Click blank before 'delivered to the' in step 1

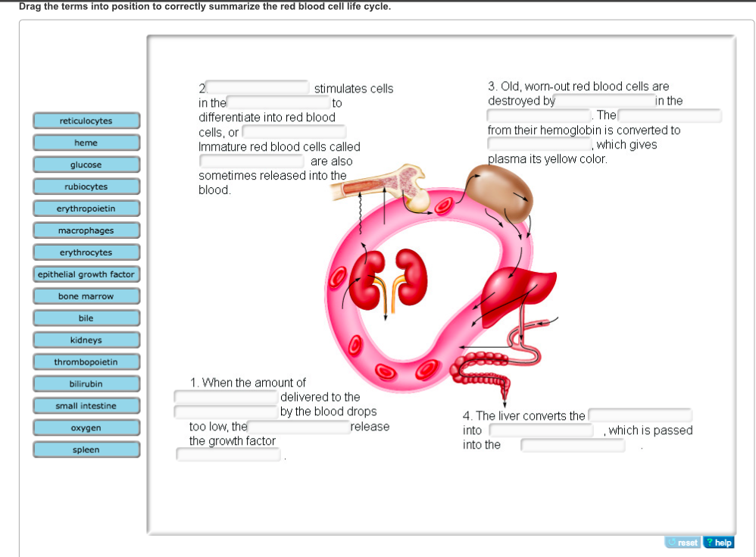pyautogui.click(x=226, y=397)
